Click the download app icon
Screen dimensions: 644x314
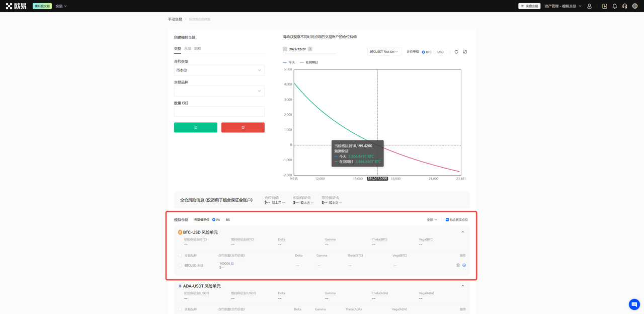click(604, 6)
